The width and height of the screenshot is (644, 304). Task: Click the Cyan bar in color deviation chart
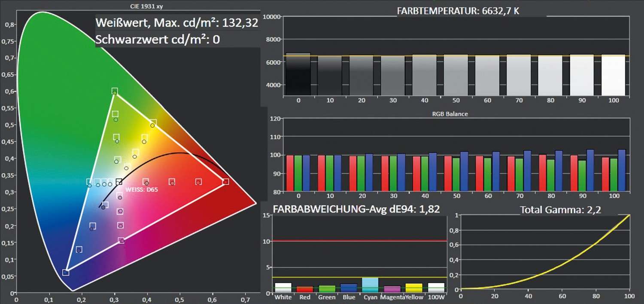pos(370,285)
